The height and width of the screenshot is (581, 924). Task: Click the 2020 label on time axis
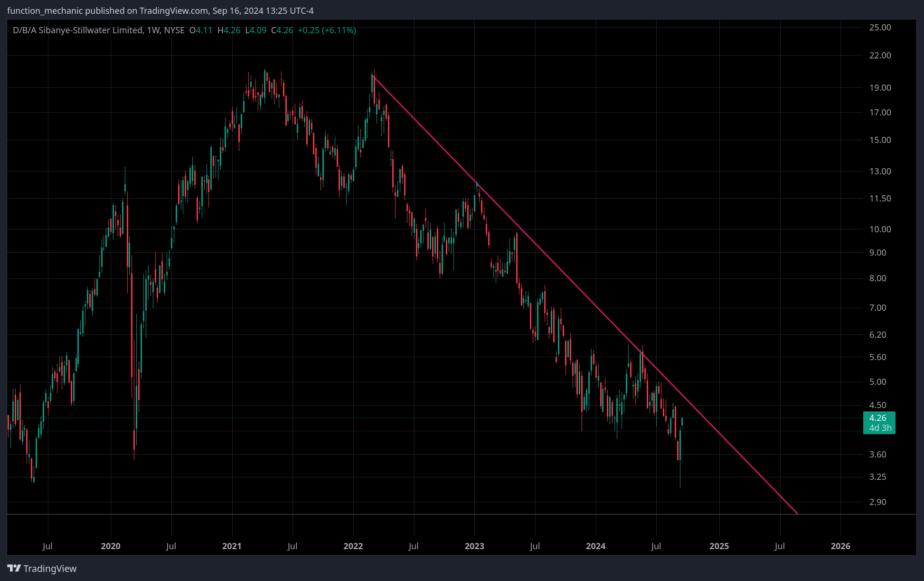pos(111,546)
